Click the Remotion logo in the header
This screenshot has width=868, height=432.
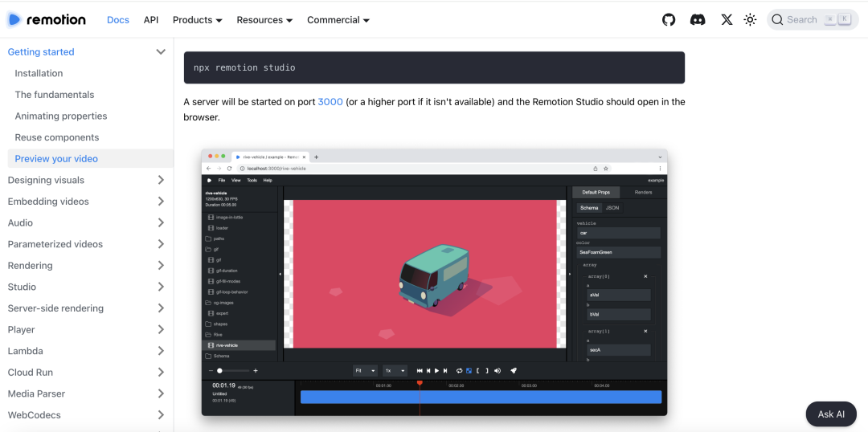click(47, 20)
